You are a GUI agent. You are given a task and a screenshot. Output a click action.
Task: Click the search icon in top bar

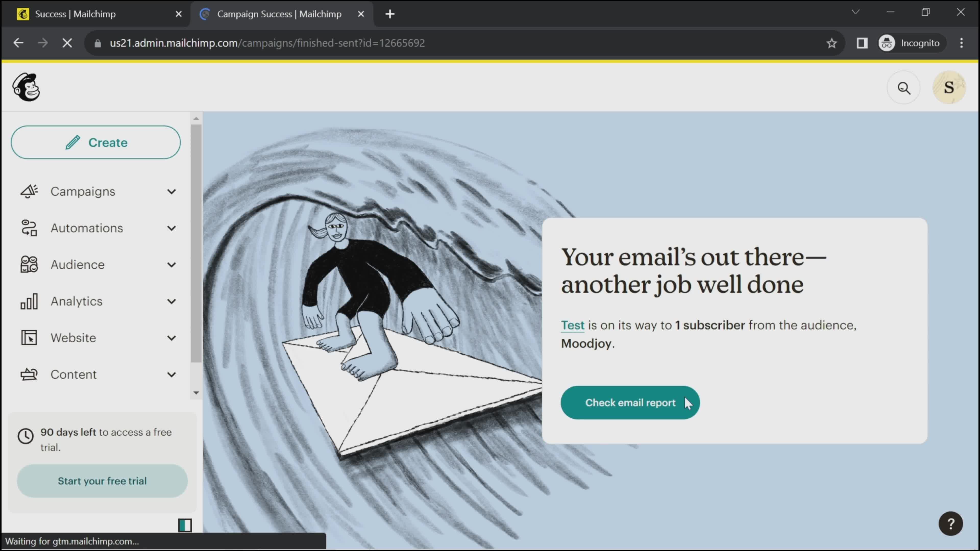click(905, 88)
